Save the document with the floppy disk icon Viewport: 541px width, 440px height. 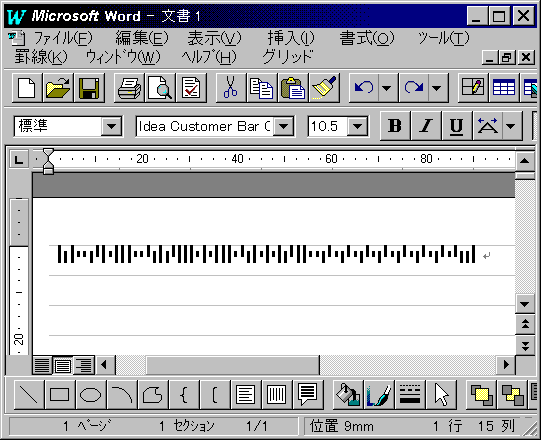coord(89,88)
